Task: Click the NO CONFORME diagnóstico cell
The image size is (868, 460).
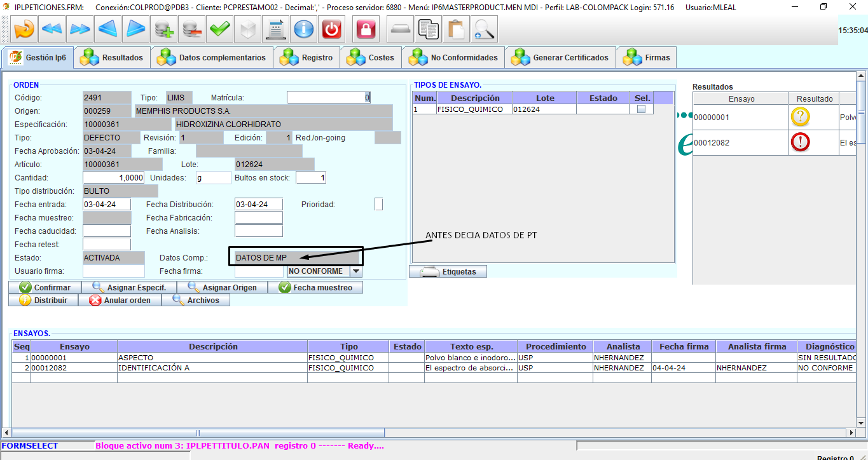Action: point(825,368)
